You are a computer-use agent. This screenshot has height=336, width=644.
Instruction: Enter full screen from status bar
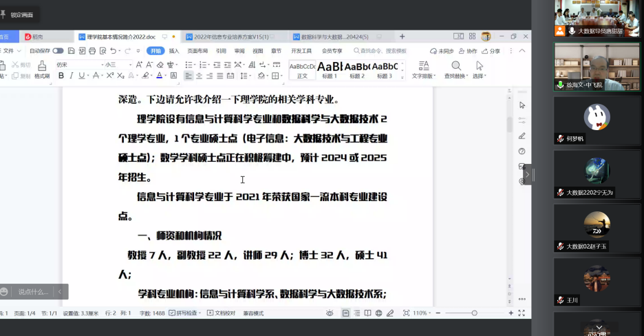(x=522, y=313)
